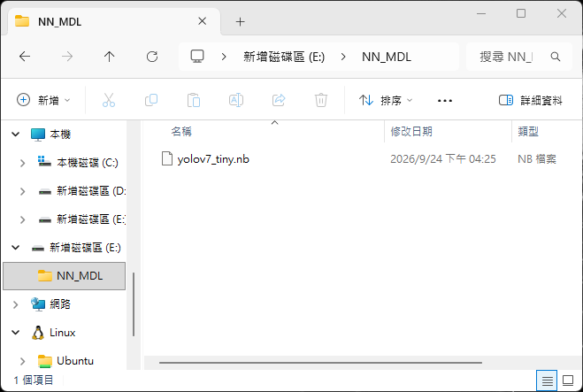The image size is (583, 392).
Task: Select 網路 in navigation pane
Action: pos(60,304)
